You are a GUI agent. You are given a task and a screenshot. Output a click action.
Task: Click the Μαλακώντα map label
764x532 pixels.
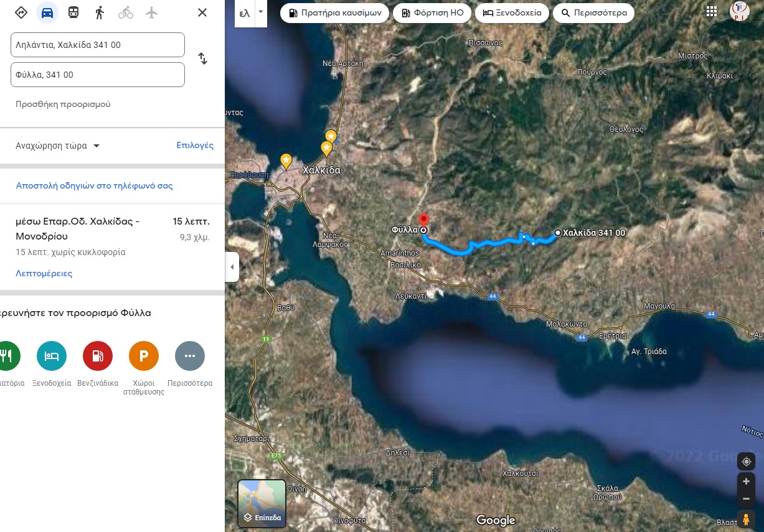tap(566, 324)
